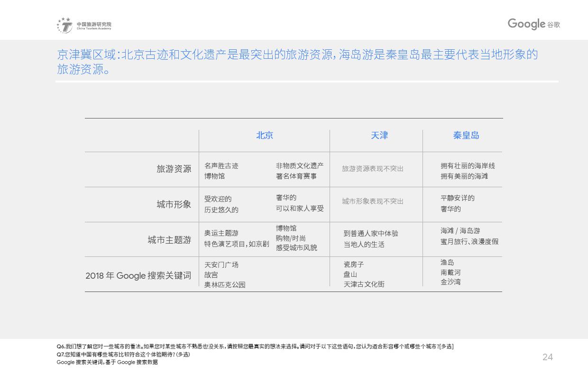Image resolution: width=588 pixels, height=392 pixels.
Task: Click the 城市主题游 row label
Action: tap(169, 240)
